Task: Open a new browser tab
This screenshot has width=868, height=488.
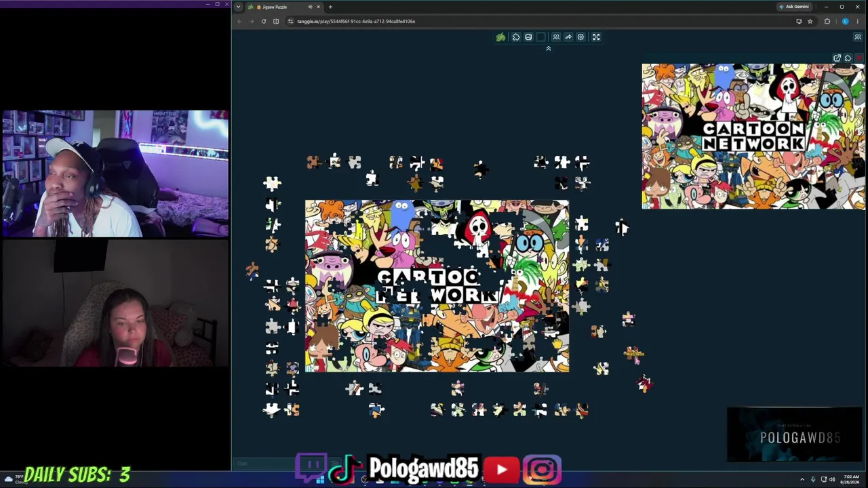Action: [x=330, y=7]
